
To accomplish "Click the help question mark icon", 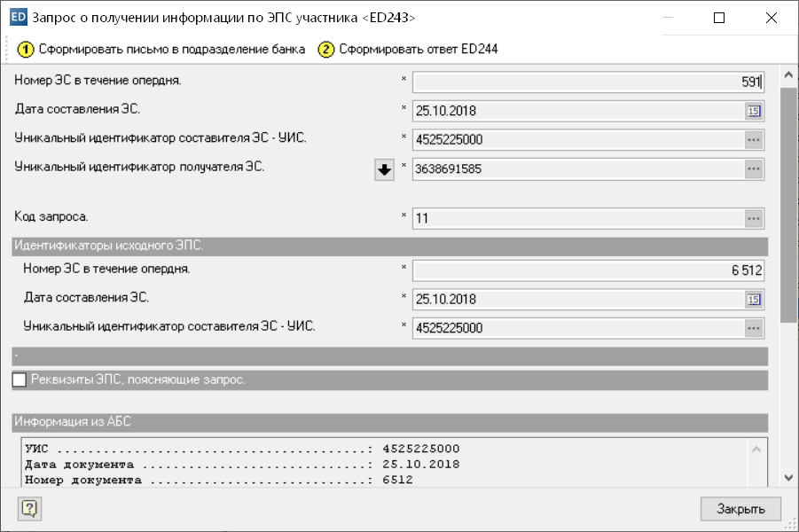I will (x=30, y=508).
